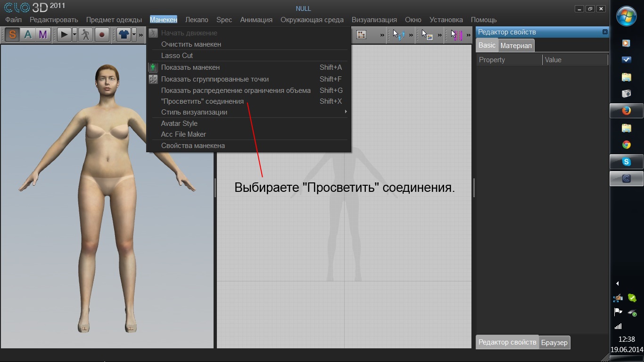Click the walking avatar motion icon
The height and width of the screenshot is (362, 644).
(x=85, y=34)
